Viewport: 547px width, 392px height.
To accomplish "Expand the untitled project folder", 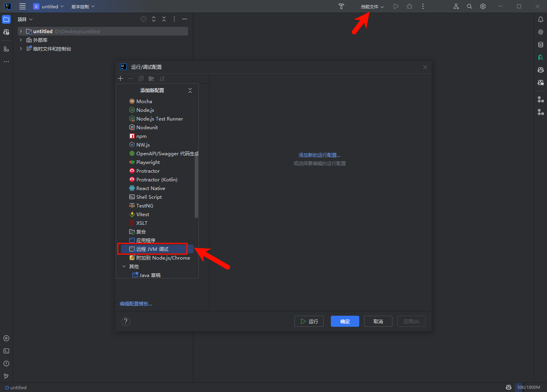I will (21, 31).
